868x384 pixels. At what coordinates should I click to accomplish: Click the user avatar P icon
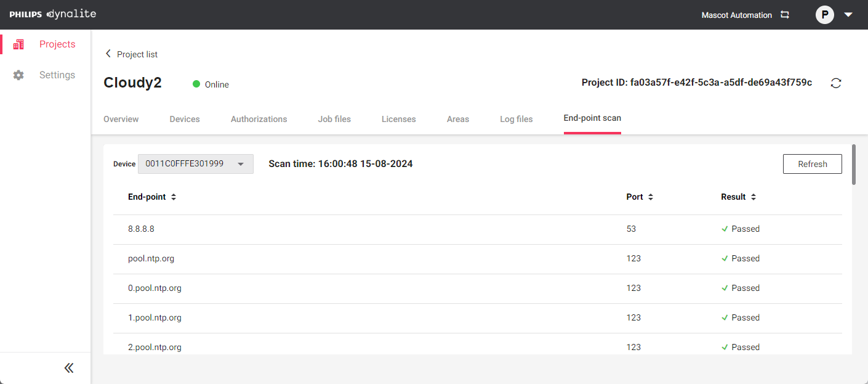click(824, 15)
